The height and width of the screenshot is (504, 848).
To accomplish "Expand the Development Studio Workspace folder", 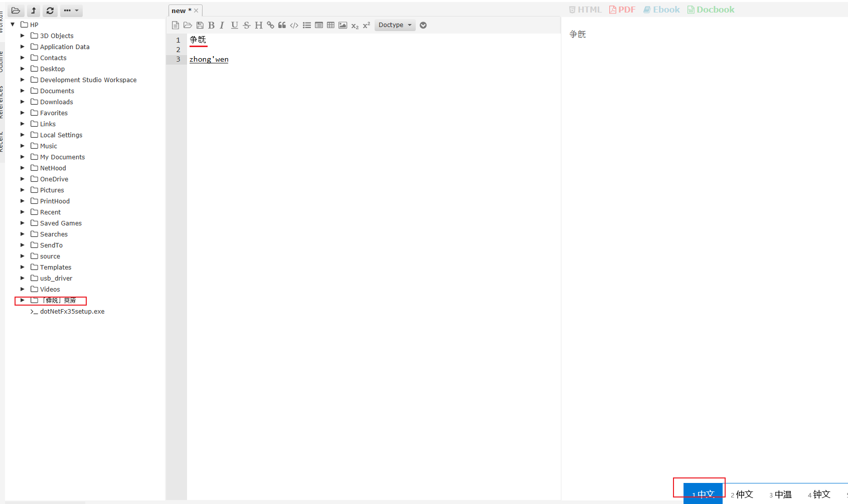I will coord(22,80).
